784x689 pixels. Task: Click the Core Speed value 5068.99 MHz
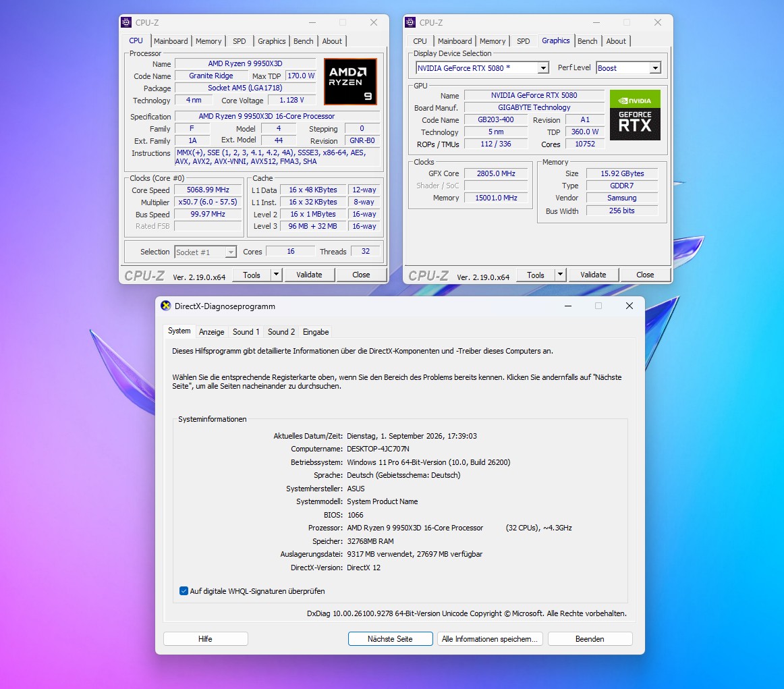(x=208, y=190)
